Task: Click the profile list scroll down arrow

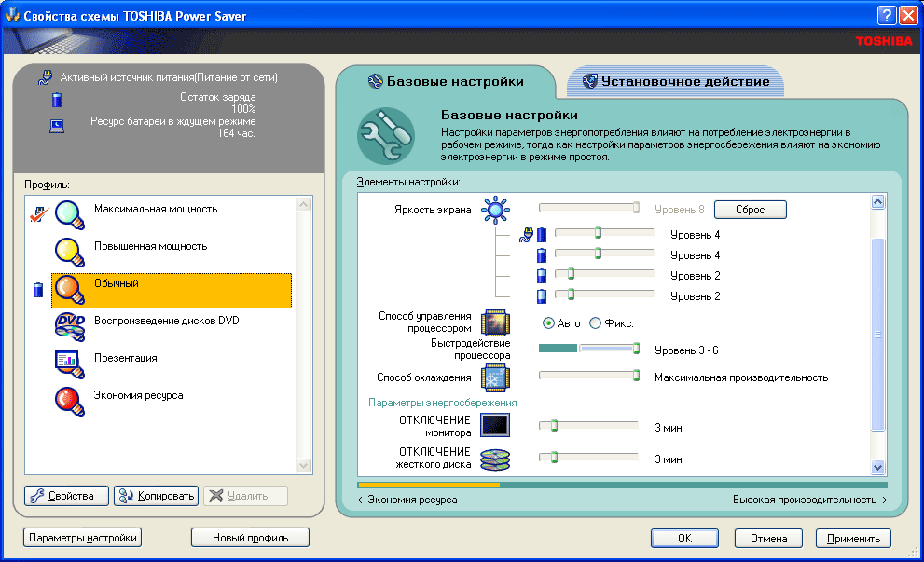Action: pos(304,465)
